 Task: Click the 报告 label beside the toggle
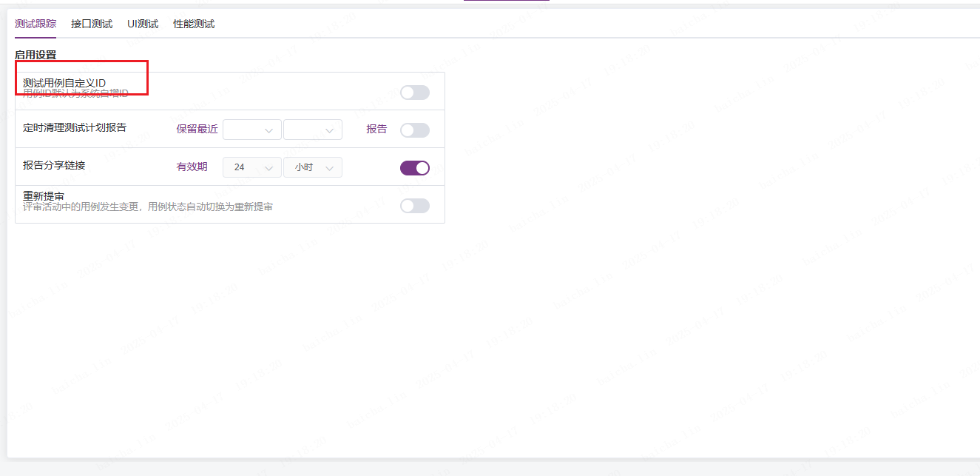click(x=376, y=129)
